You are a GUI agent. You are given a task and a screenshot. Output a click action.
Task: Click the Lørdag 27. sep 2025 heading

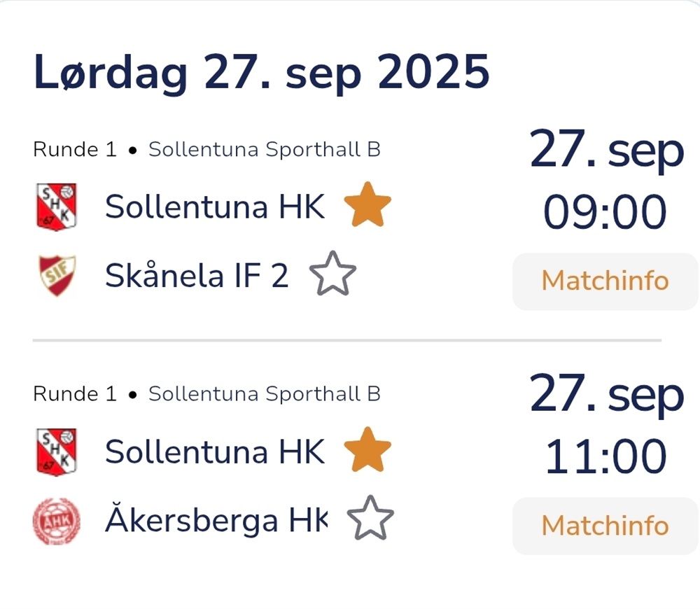point(261,72)
